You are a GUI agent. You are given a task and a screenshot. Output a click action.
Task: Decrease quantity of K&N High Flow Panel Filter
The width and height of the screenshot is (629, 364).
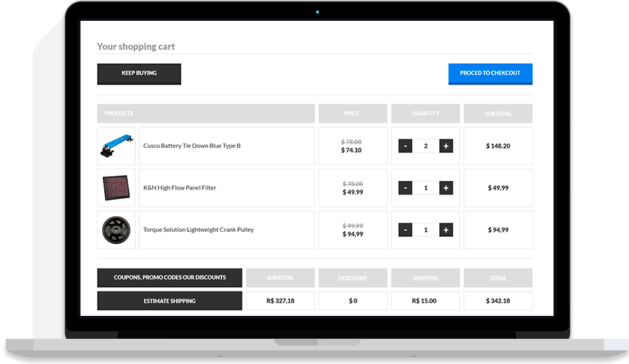[405, 188]
